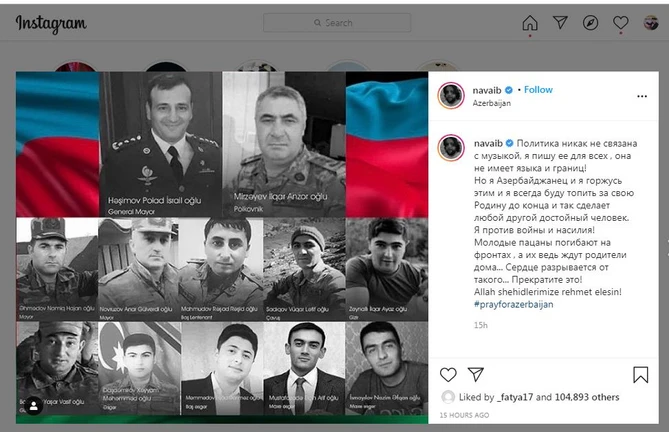Save the post with bookmark icon

pyautogui.click(x=640, y=375)
